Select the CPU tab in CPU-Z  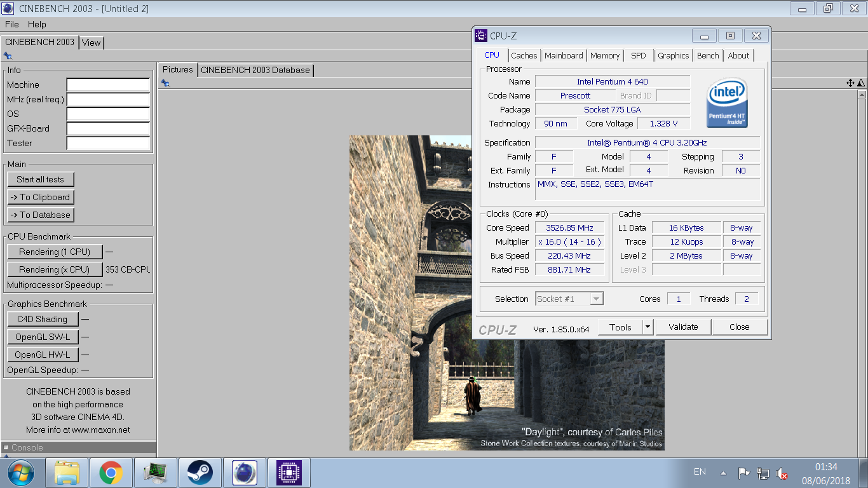[492, 55]
